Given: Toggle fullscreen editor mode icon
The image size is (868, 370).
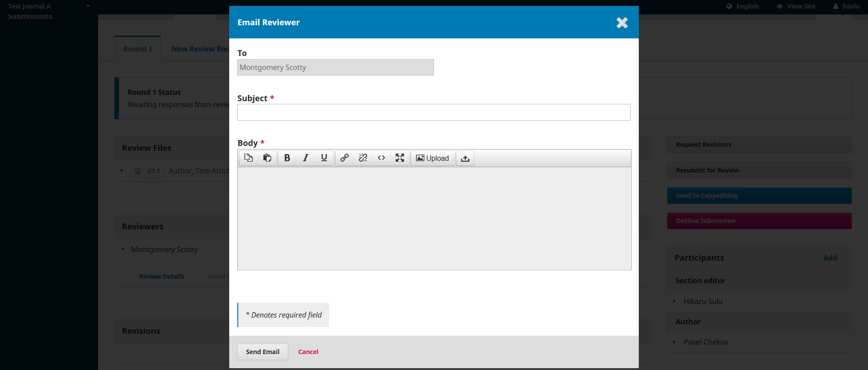Looking at the screenshot, I should [400, 158].
